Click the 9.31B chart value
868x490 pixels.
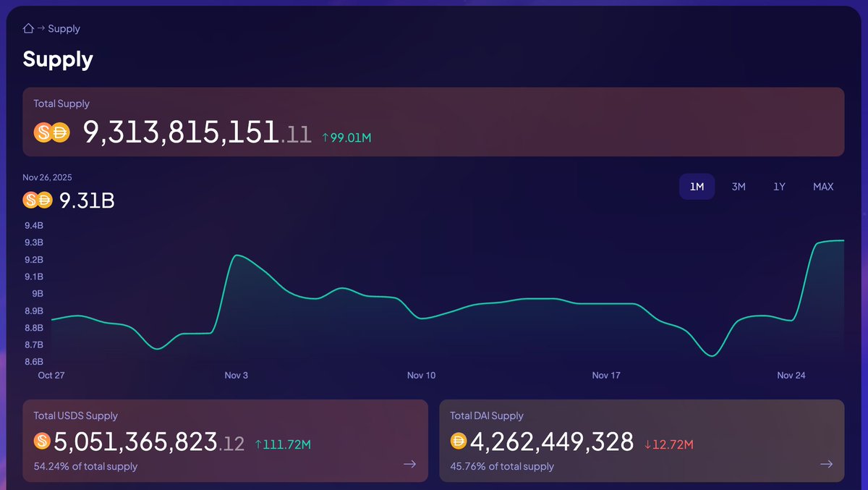coord(87,200)
